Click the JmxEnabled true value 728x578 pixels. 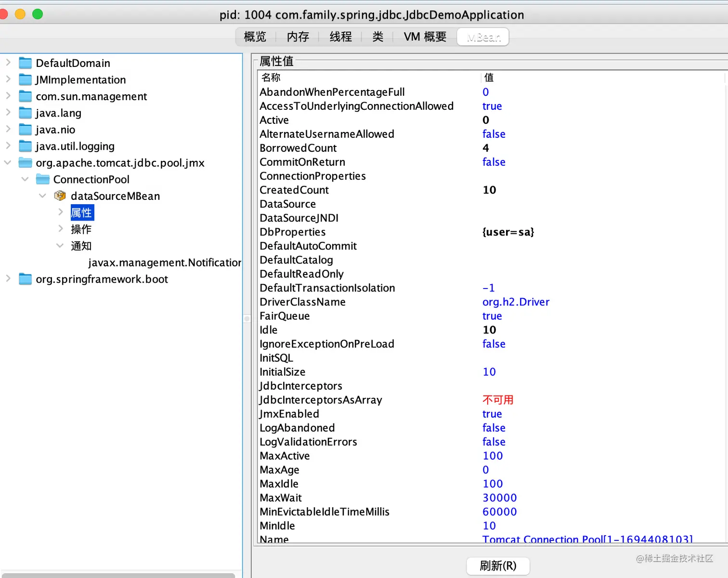click(492, 413)
